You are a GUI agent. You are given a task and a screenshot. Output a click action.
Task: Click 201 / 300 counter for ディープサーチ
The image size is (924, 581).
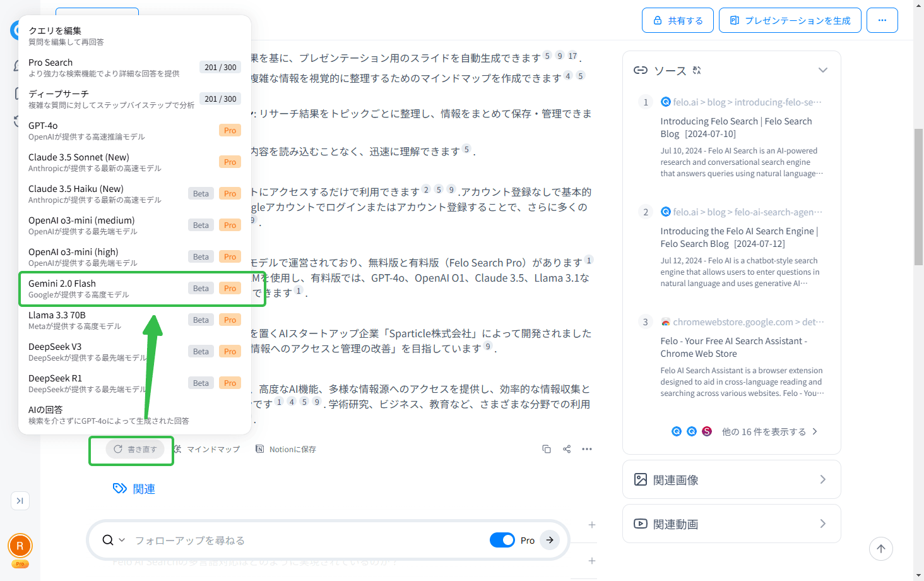[220, 99]
